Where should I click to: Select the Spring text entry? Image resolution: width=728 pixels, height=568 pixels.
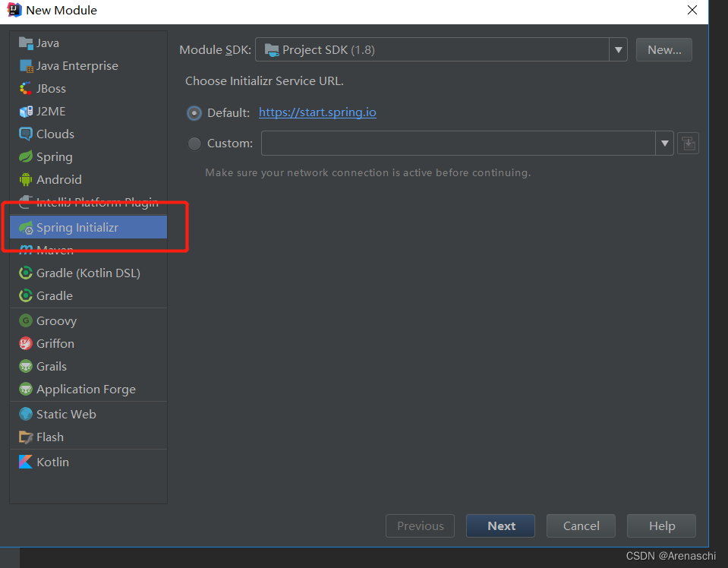(x=55, y=157)
